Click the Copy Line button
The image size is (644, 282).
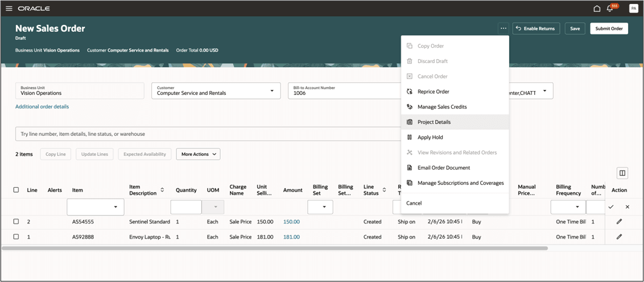(55, 154)
